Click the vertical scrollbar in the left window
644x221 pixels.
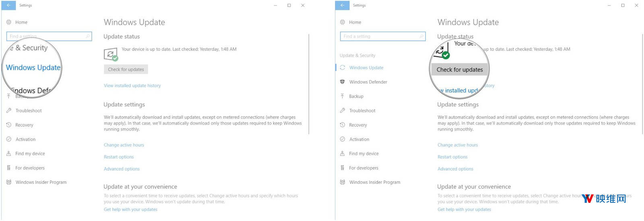pos(309,84)
